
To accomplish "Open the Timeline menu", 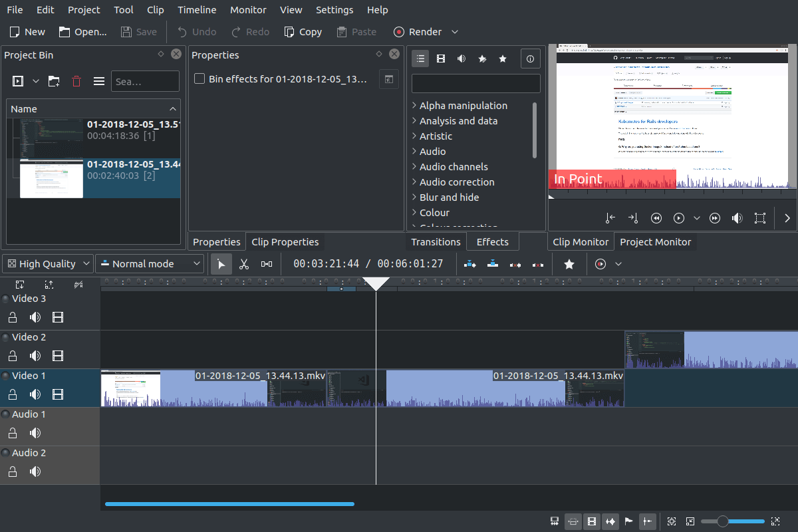I will pos(197,10).
